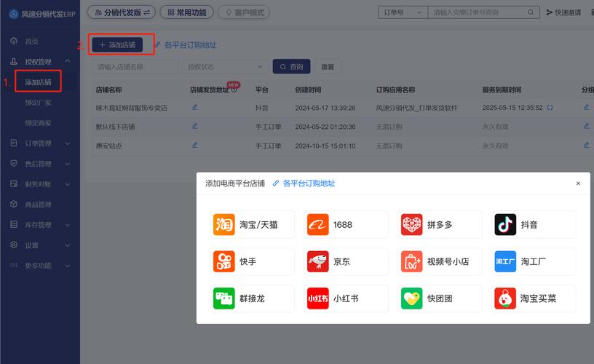594x364 pixels.
Task: Edit group for 默认线下店铺 row
Action: click(x=587, y=126)
